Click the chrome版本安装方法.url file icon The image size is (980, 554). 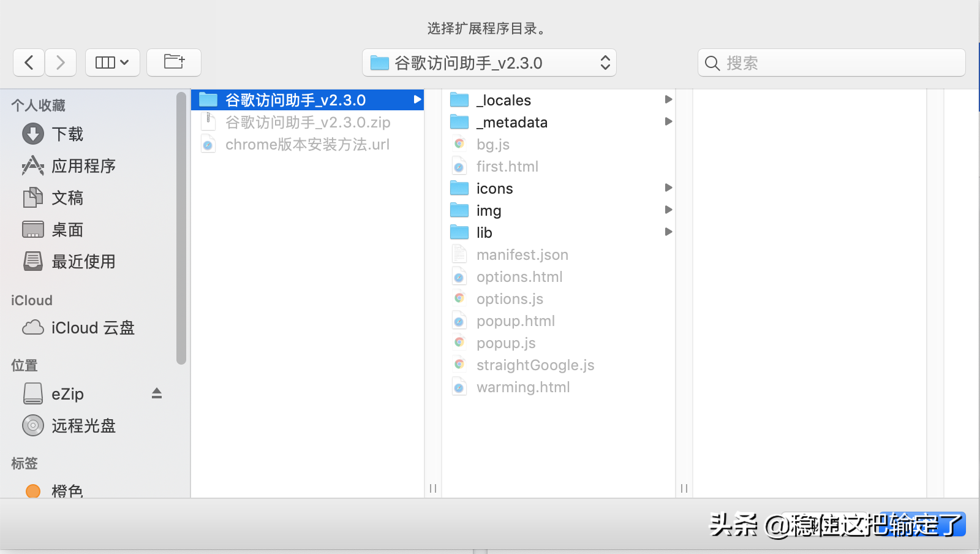(208, 144)
